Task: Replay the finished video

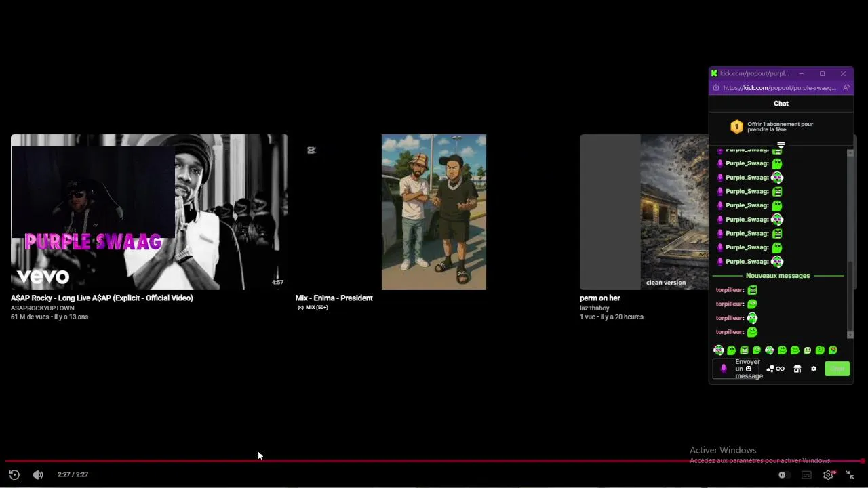Action: coord(14,474)
